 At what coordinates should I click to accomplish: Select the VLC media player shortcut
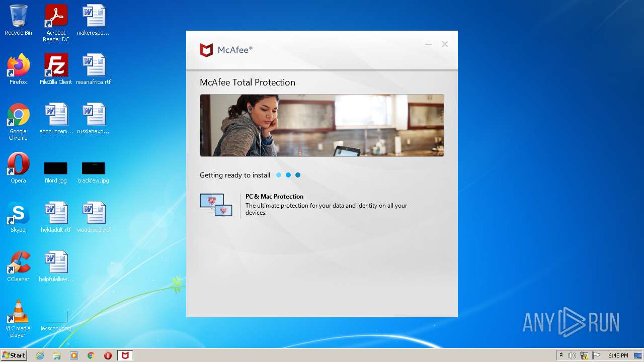coord(18,319)
